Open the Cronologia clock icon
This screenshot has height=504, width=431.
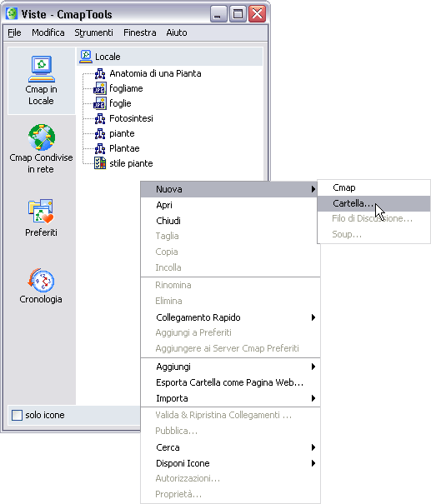[41, 279]
